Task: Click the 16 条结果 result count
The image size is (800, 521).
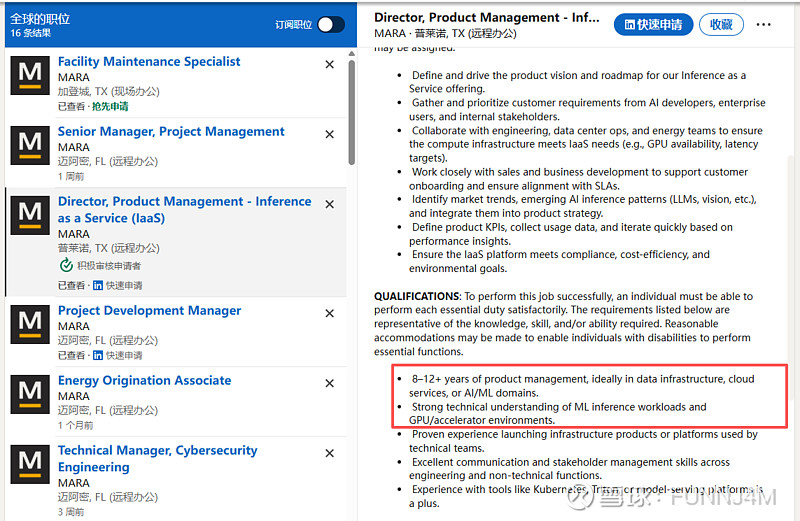Action: coord(31,33)
